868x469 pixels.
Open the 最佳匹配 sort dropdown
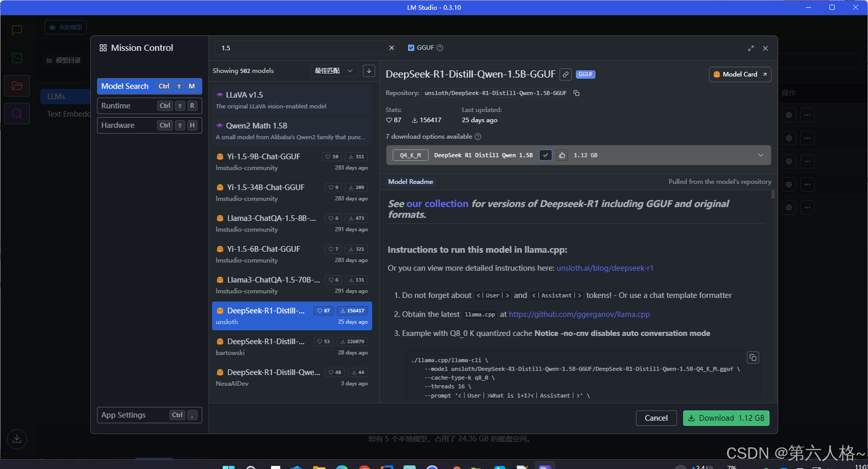[x=334, y=71]
